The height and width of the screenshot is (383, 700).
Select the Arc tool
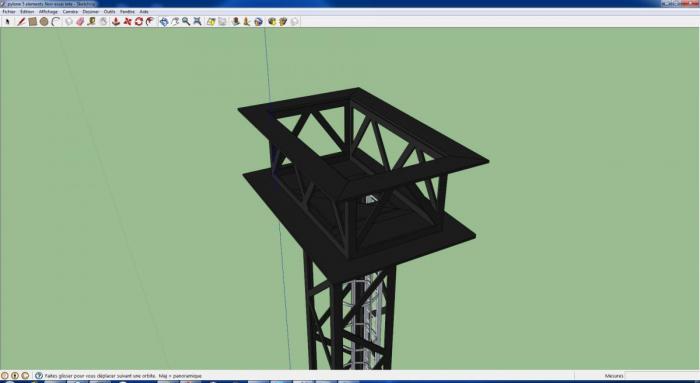56,21
